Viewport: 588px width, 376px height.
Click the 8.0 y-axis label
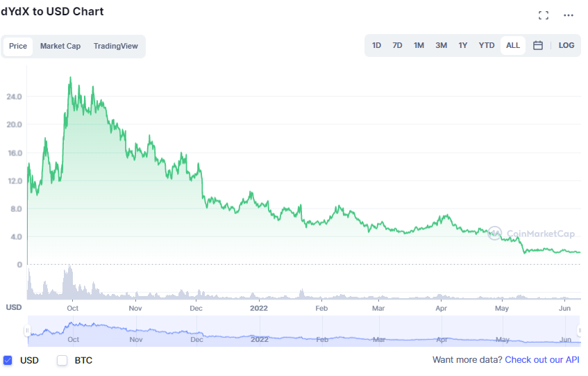[x=16, y=209]
